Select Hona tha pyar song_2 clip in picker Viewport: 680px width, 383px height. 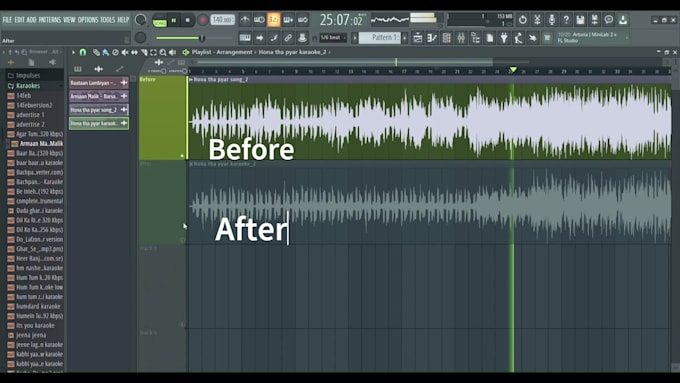click(x=98, y=110)
